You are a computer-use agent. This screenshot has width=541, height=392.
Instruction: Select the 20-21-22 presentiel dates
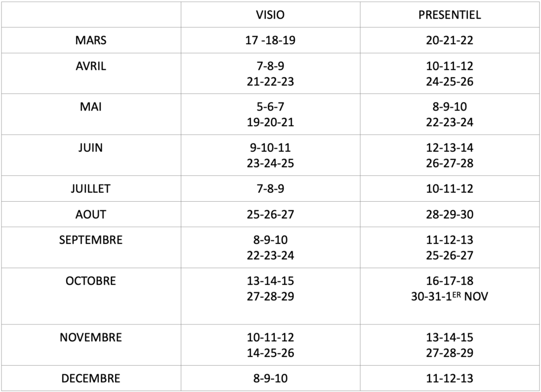coord(450,40)
